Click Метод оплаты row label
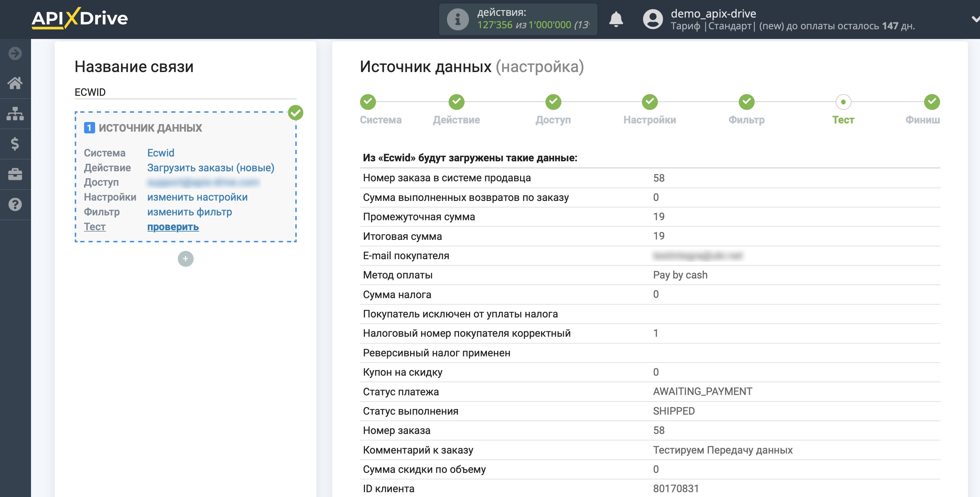This screenshot has height=497, width=980. coord(398,275)
